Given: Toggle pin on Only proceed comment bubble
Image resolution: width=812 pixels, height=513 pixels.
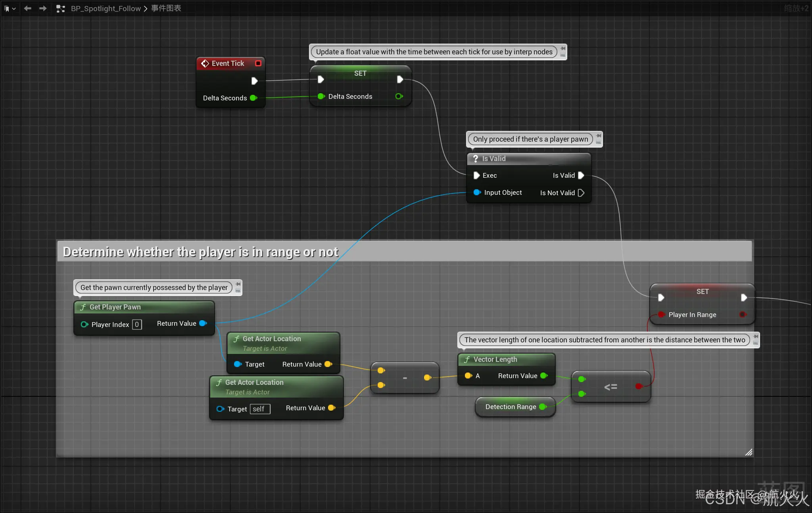Looking at the screenshot, I should (599, 136).
